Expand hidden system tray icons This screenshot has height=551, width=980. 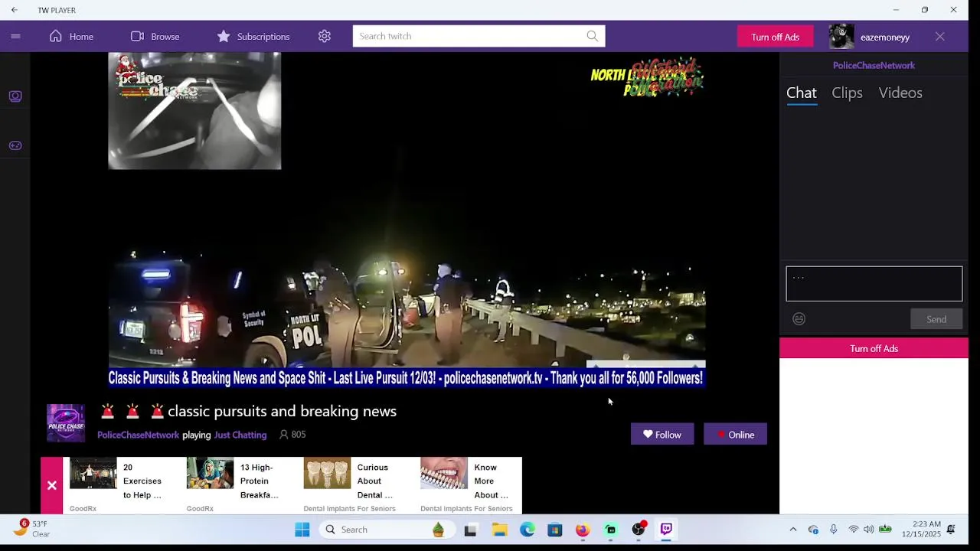[x=793, y=530]
